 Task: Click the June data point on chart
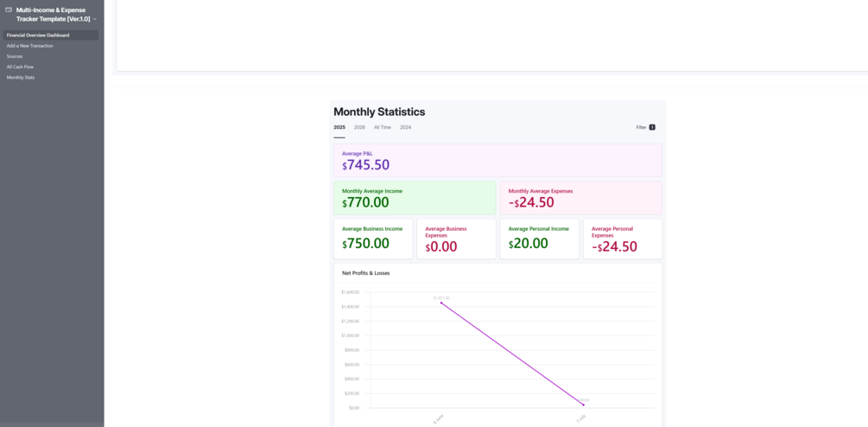441,303
